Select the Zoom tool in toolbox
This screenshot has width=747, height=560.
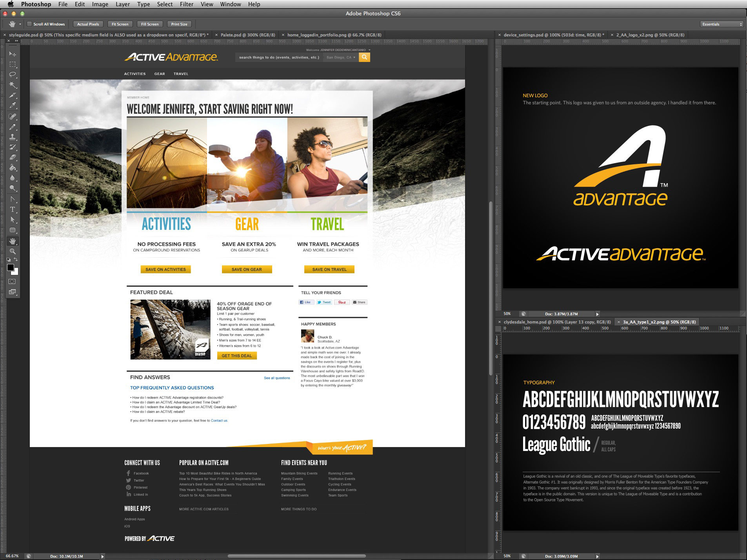point(13,251)
